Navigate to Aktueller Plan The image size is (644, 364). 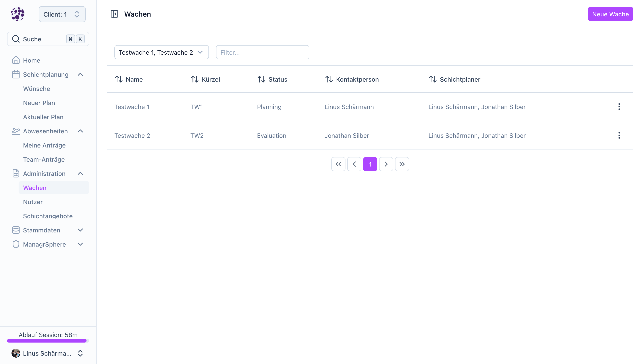43,117
